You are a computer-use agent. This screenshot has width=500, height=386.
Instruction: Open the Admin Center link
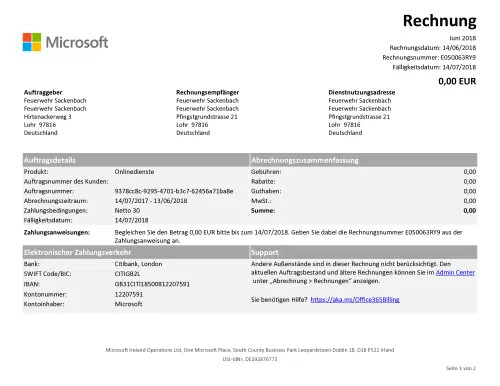tap(455, 273)
